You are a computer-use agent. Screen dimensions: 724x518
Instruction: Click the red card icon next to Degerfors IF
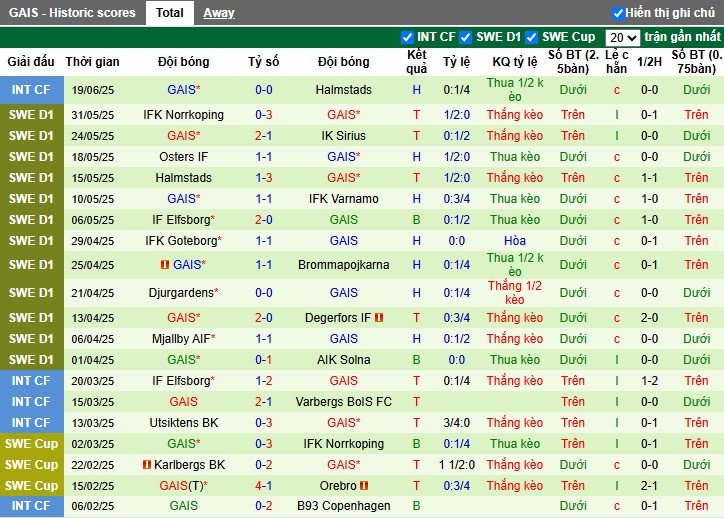pyautogui.click(x=379, y=318)
